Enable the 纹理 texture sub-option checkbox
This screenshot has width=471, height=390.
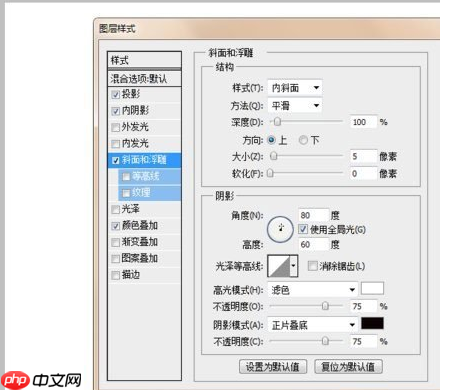[126, 193]
